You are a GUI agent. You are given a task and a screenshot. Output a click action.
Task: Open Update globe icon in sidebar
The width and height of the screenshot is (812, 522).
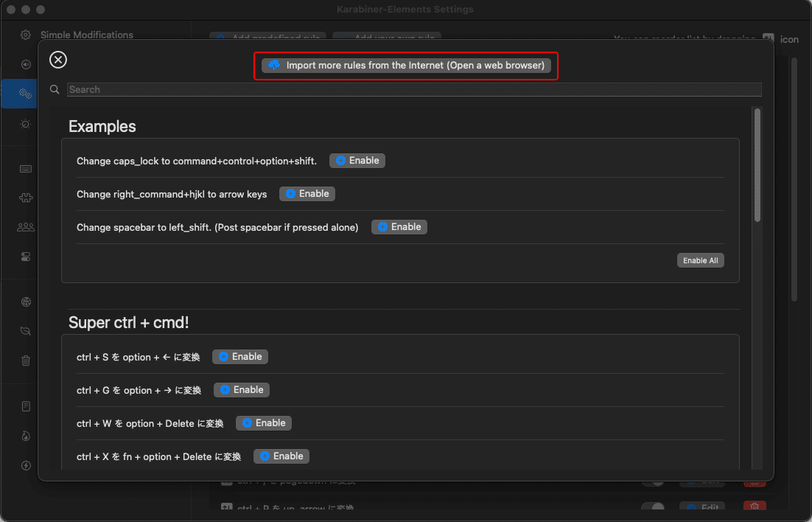click(25, 302)
